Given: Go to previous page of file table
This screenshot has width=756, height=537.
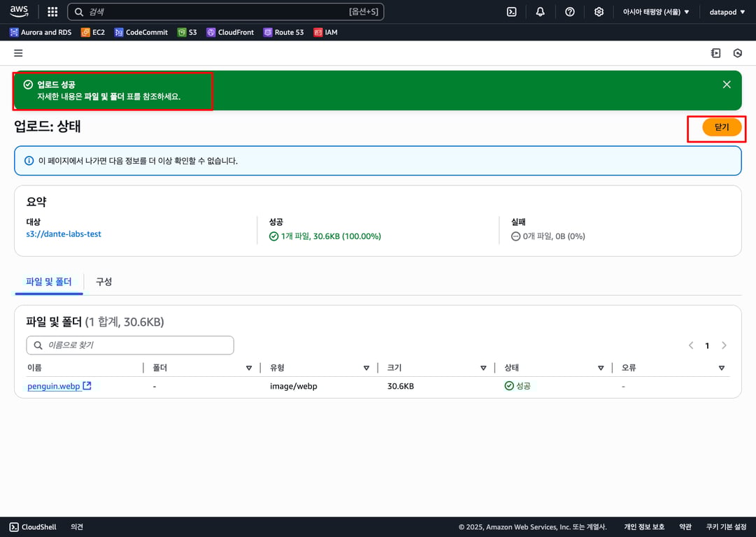Looking at the screenshot, I should click(x=691, y=345).
